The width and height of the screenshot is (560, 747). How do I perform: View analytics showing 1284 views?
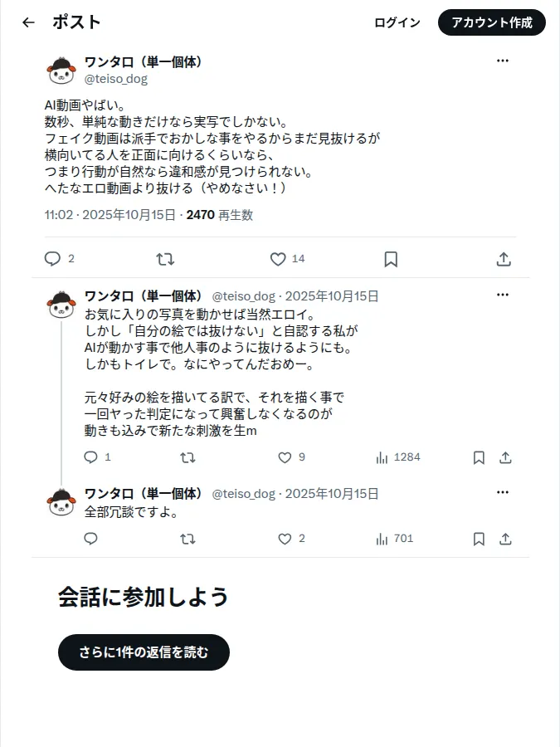click(x=398, y=457)
